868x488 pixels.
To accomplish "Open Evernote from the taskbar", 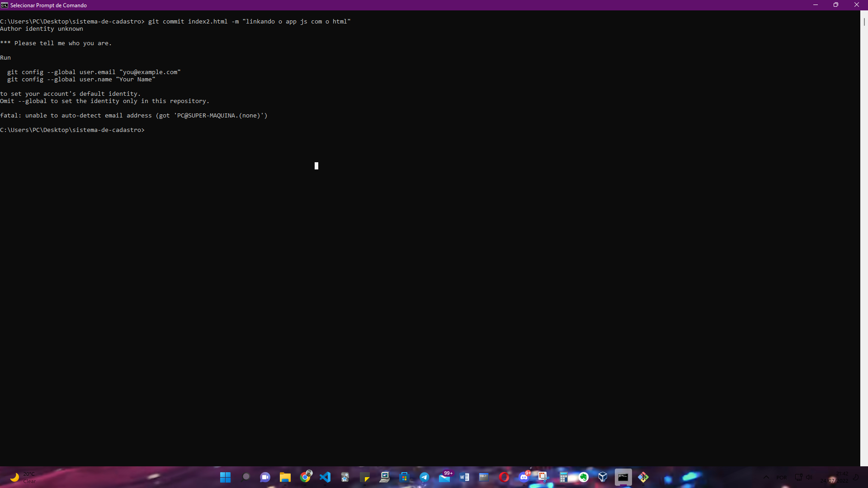I will tap(584, 477).
